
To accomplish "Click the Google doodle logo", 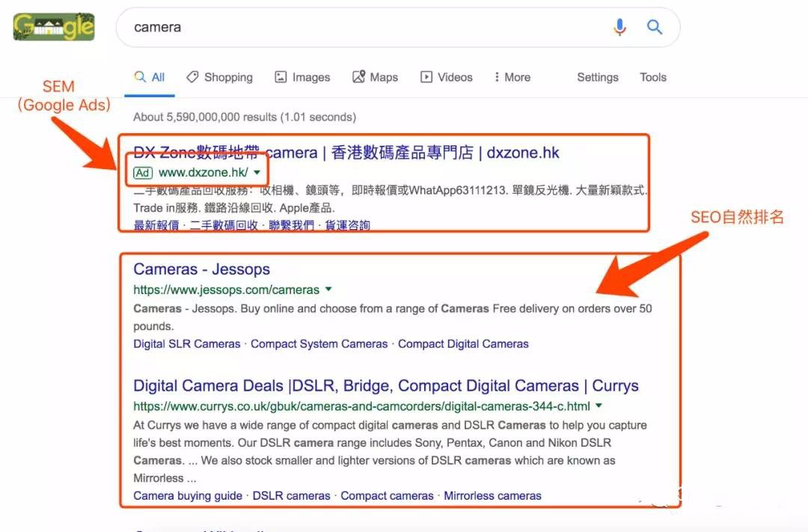I will 54,27.
